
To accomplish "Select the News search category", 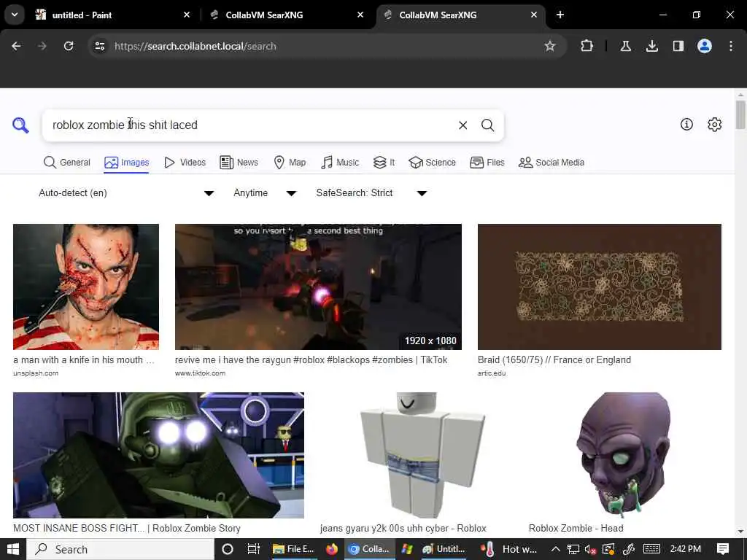I will (239, 163).
